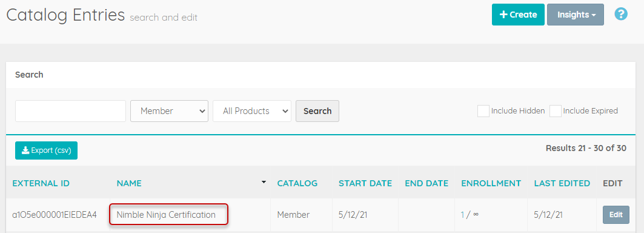Screen dimensions: 644x233
Task: Enable the Include Expired checkbox
Action: (556, 111)
